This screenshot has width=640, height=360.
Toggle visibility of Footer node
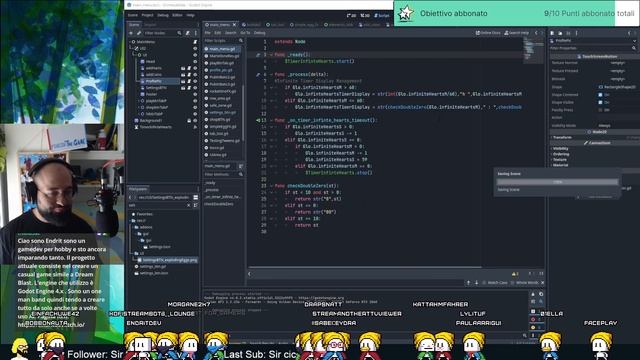tap(195, 94)
